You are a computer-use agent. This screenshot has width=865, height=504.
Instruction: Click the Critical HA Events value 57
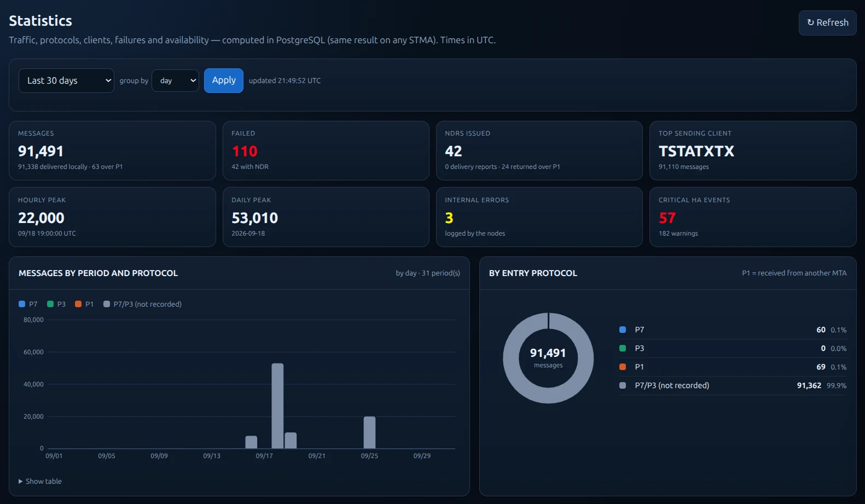click(667, 218)
